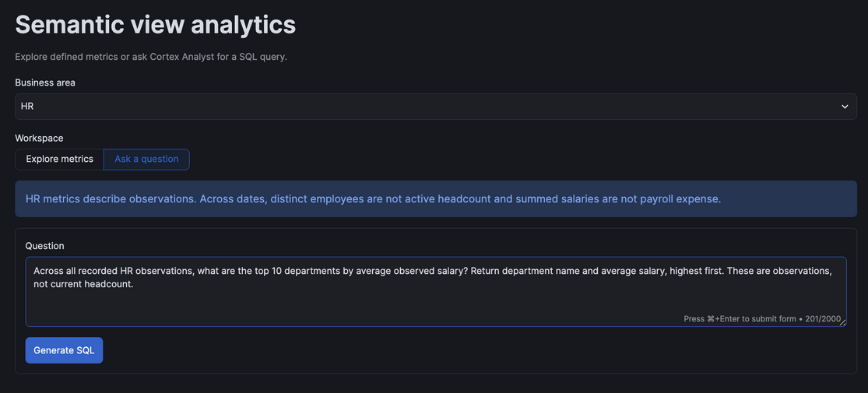Select the Ask a question workspace

point(146,160)
